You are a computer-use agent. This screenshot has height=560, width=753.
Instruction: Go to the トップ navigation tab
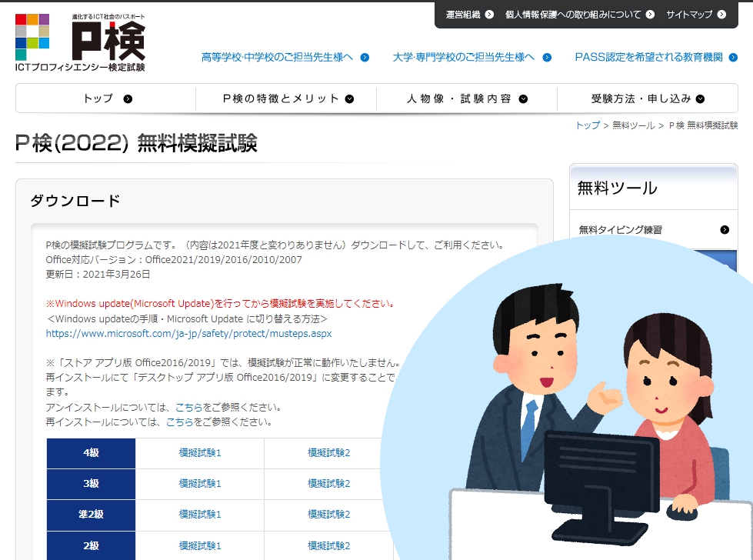[x=106, y=98]
